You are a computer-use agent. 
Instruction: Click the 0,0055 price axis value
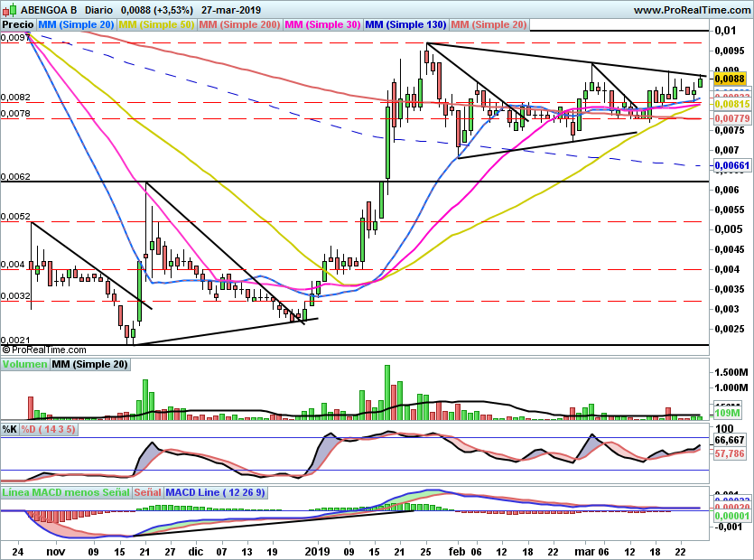pos(730,210)
